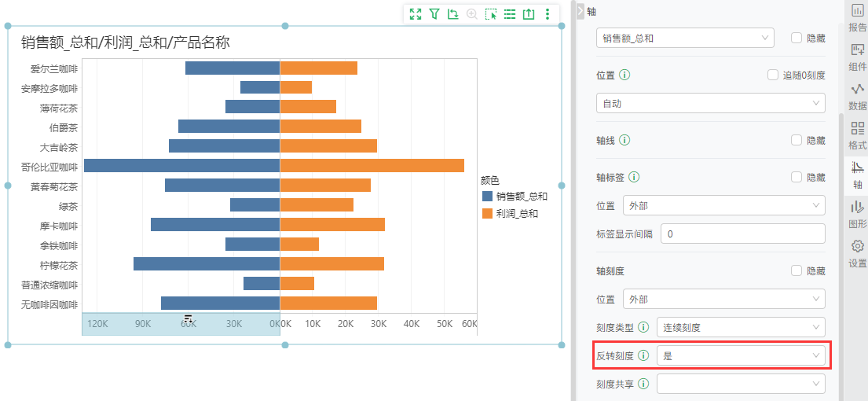This screenshot has width=868, height=401.
Task: Open the chart filter funnel icon
Action: pyautogui.click(x=434, y=14)
